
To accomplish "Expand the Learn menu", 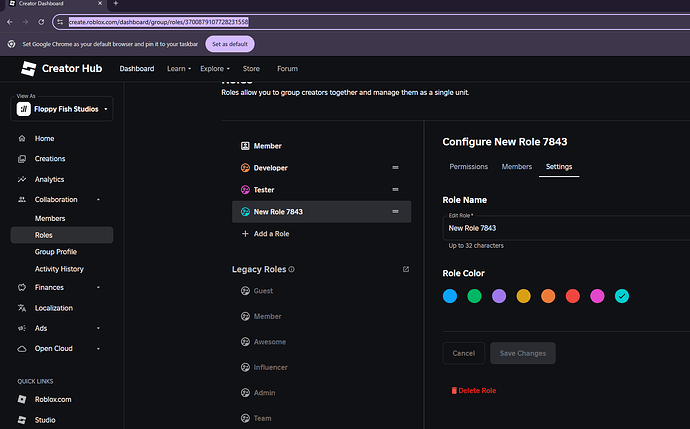I will 179,69.
